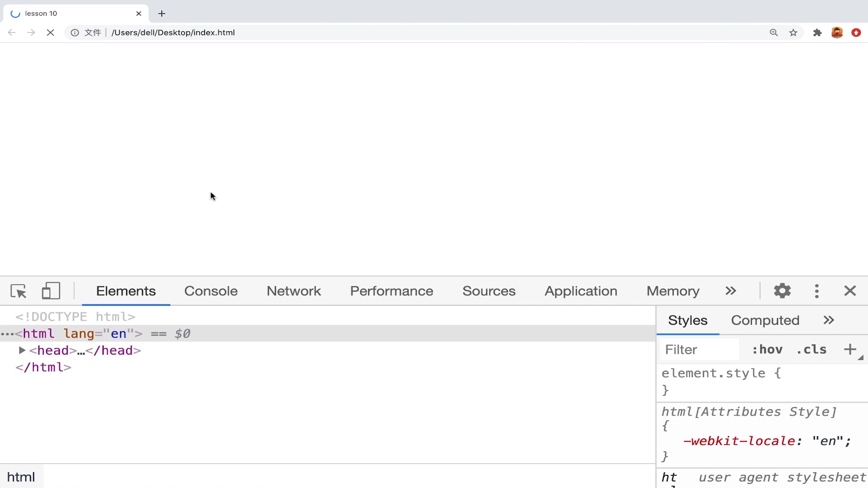The height and width of the screenshot is (488, 868).
Task: Bookmark this page with the star icon
Action: [x=793, y=33]
